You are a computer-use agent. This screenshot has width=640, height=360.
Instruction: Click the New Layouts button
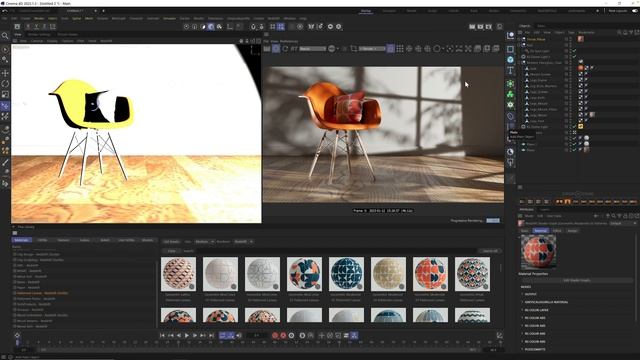tap(618, 11)
